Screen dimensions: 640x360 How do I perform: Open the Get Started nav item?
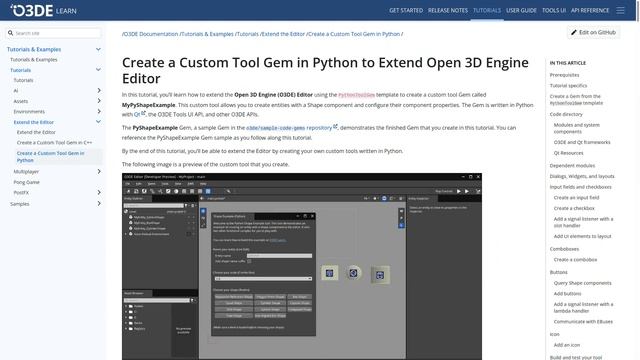pyautogui.click(x=406, y=10)
